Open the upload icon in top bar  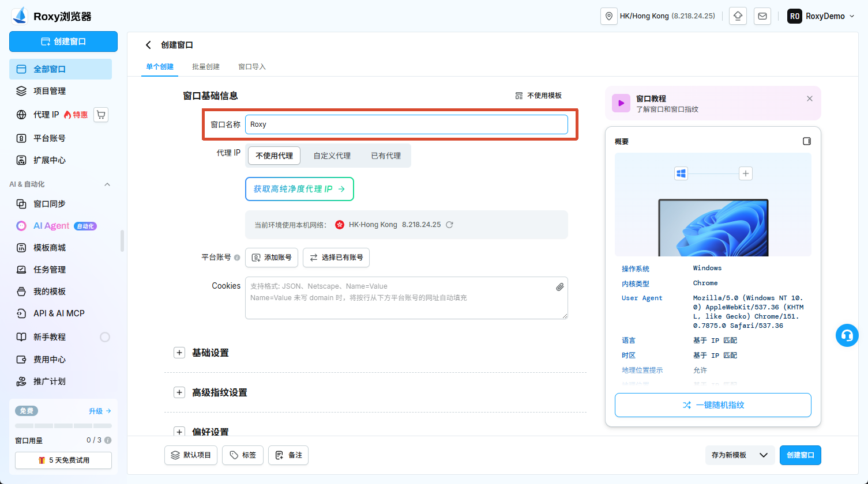(738, 16)
